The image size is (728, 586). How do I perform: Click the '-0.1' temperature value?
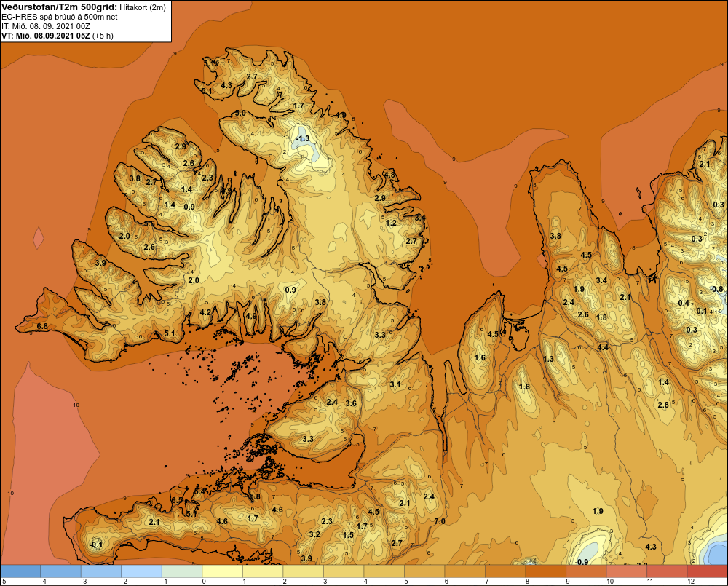coord(96,545)
